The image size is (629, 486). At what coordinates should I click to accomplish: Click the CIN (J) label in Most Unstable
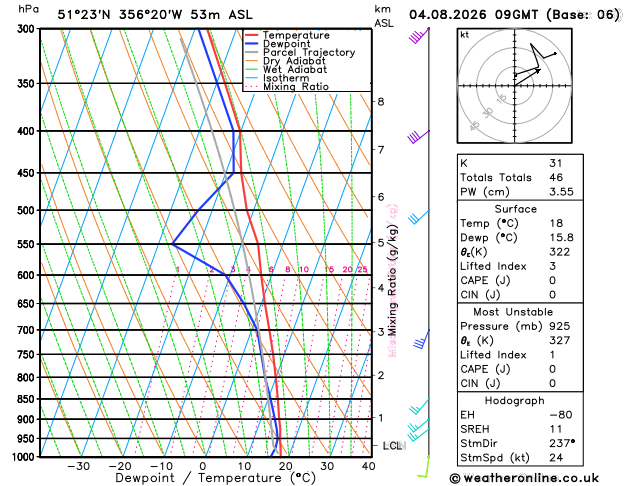[x=480, y=383]
